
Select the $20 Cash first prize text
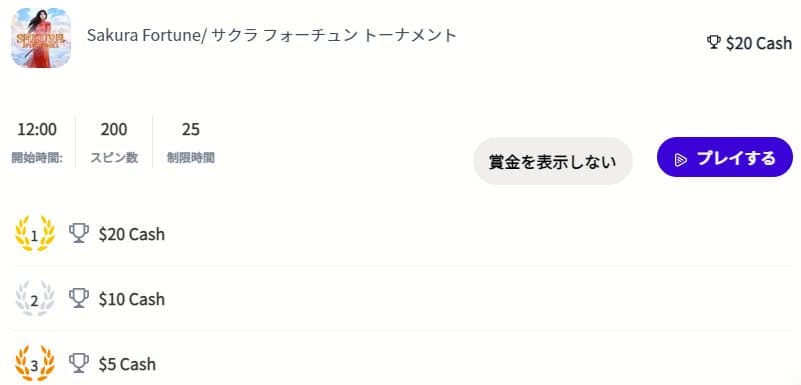(x=132, y=234)
